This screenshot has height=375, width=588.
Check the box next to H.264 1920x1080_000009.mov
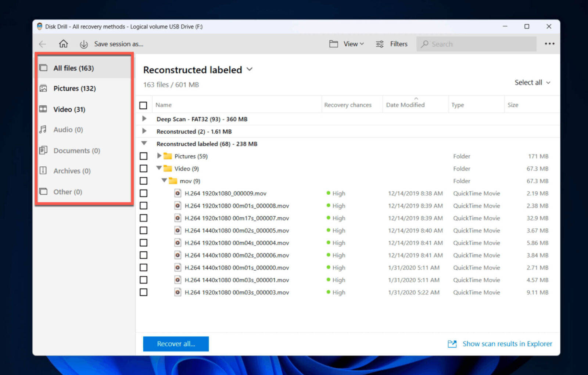144,193
